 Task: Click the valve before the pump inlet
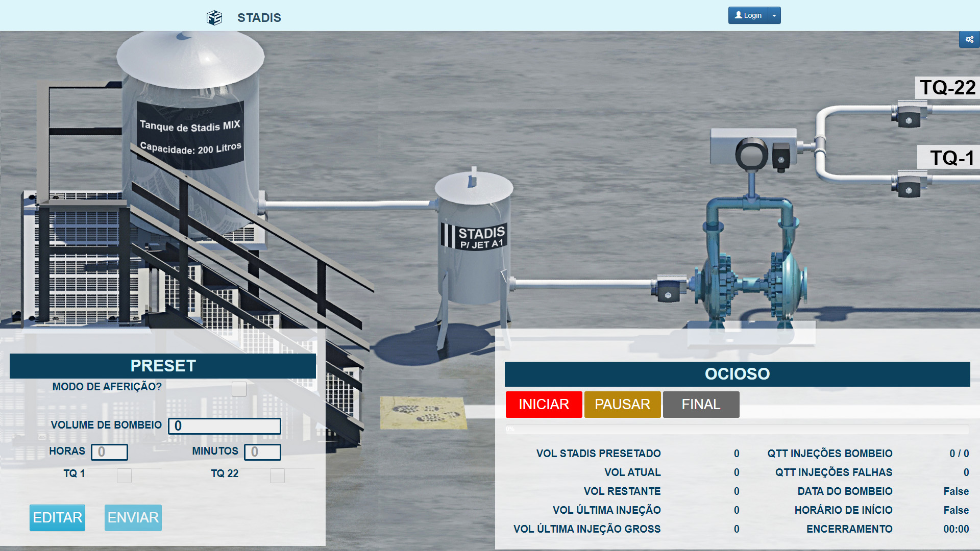[668, 290]
